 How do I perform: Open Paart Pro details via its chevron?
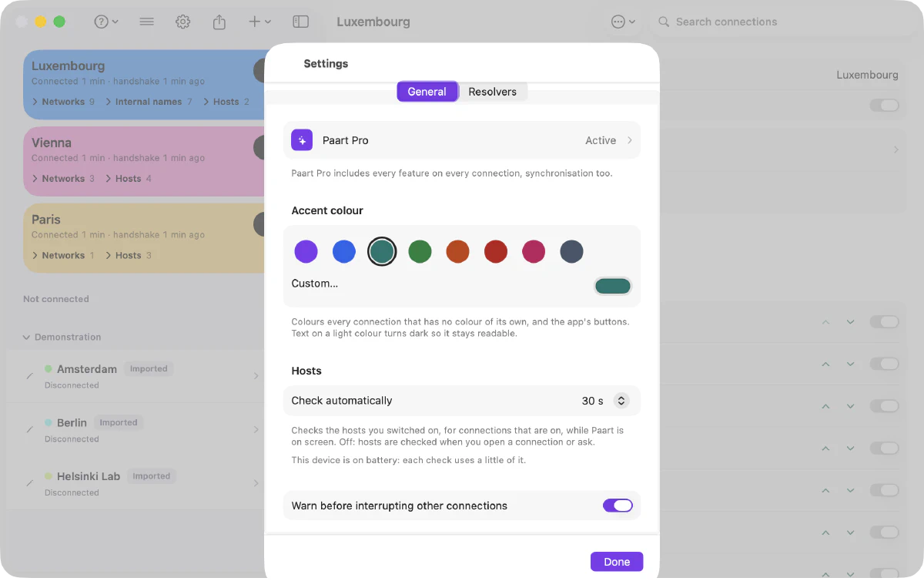pyautogui.click(x=629, y=140)
